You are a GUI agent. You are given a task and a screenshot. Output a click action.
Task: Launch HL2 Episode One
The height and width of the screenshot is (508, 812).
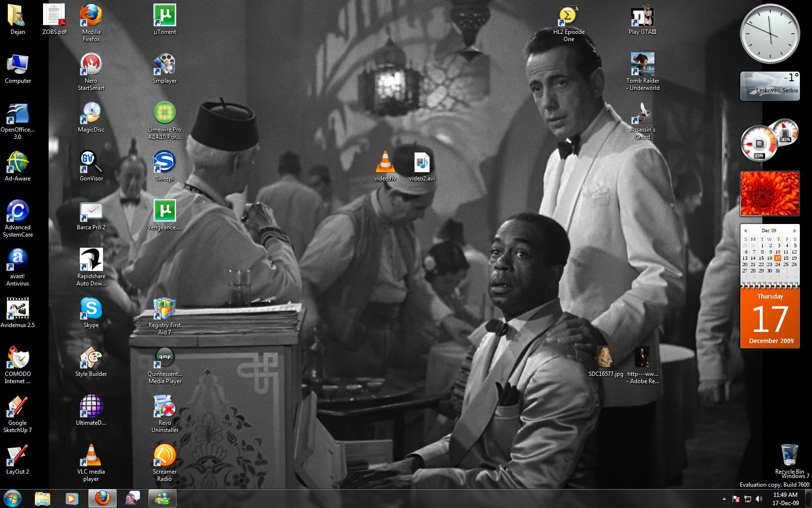(x=569, y=23)
